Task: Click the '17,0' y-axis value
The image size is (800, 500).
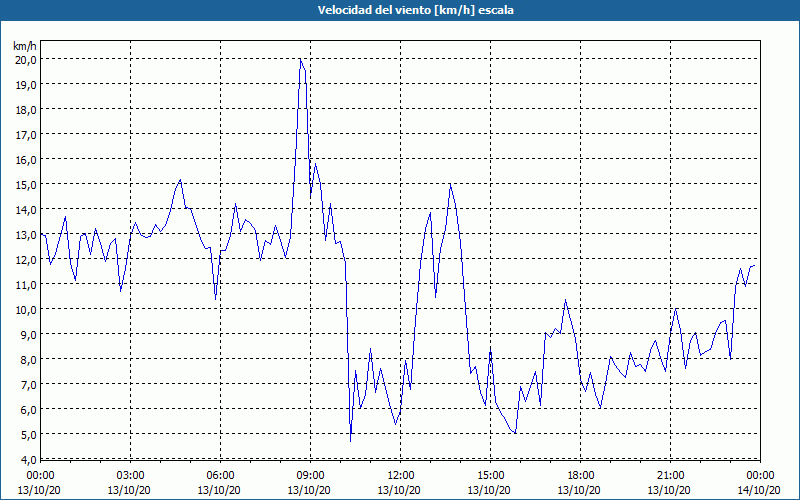Action: (x=26, y=135)
